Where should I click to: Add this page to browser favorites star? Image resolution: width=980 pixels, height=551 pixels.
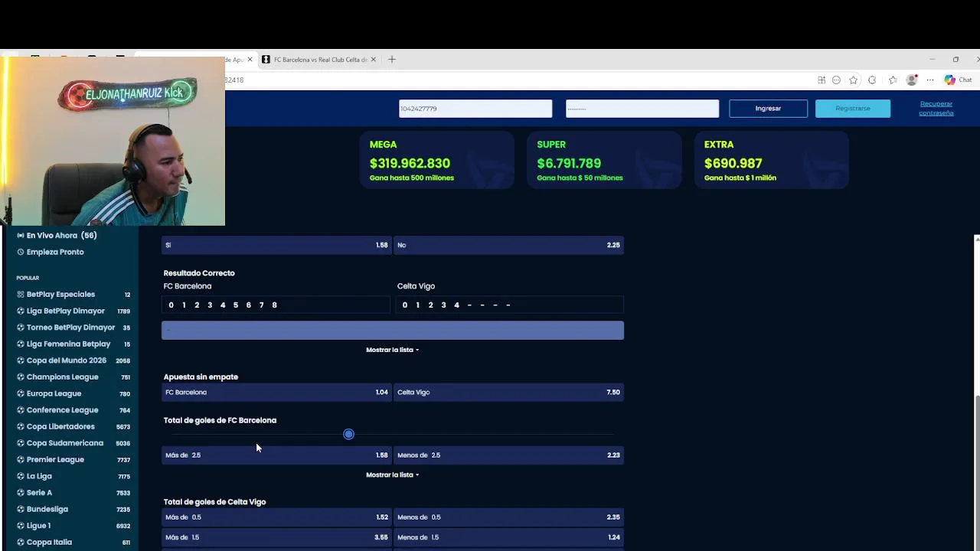pyautogui.click(x=854, y=80)
